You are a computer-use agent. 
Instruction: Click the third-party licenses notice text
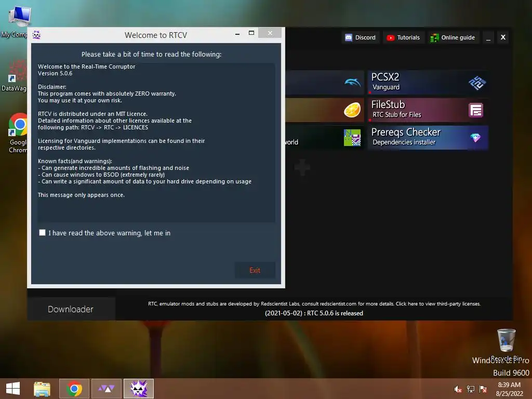pos(314,303)
